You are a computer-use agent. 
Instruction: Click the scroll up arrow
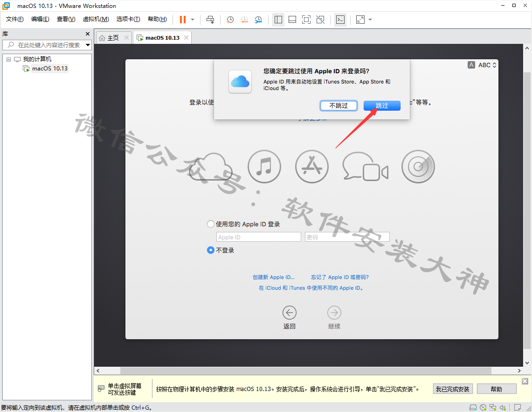pos(527,48)
